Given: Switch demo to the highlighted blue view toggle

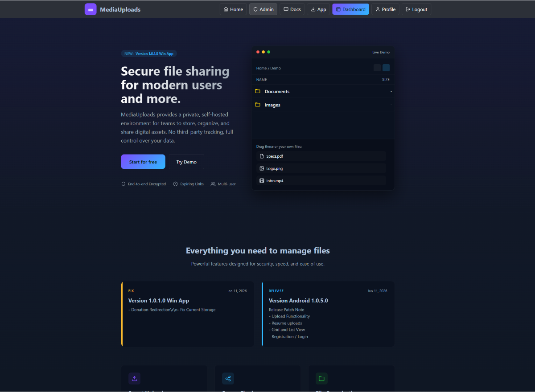Looking at the screenshot, I should coord(386,68).
